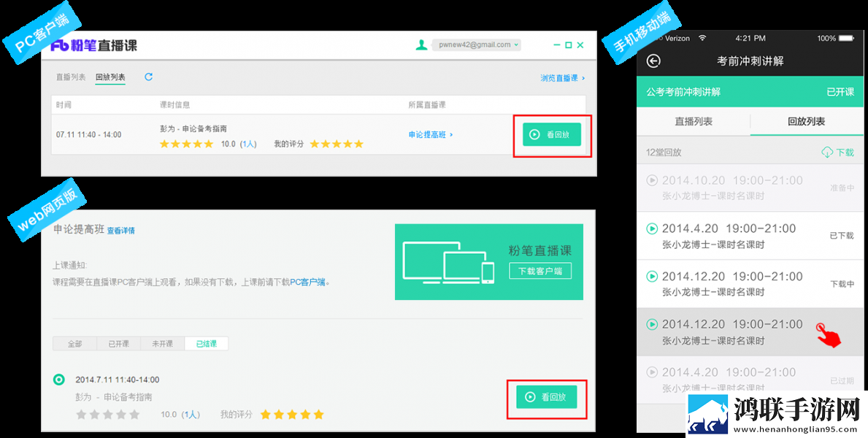Click first gray star under 彭为 in web version
This screenshot has height=438, width=868.
[x=81, y=414]
